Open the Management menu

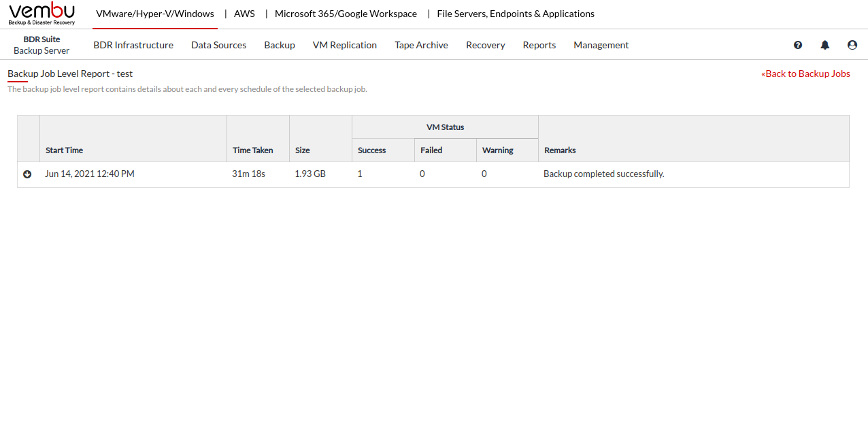601,45
